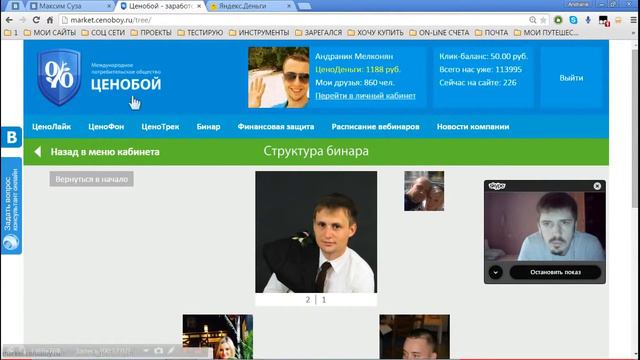
Task: Click the lower right man tree node photo
Action: tap(414, 337)
